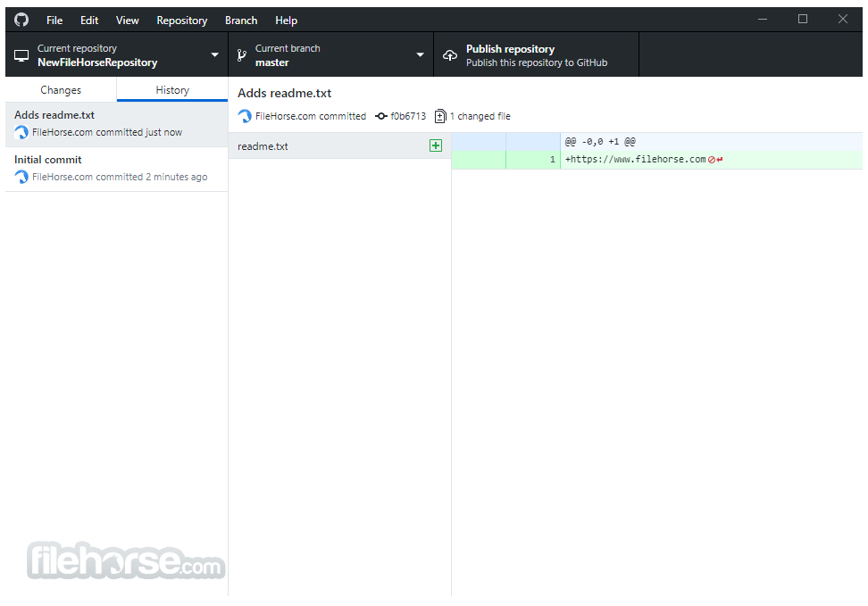The image size is (868, 606).
Task: Click avatar on Adds readme.txt history entry
Action: pyautogui.click(x=21, y=132)
